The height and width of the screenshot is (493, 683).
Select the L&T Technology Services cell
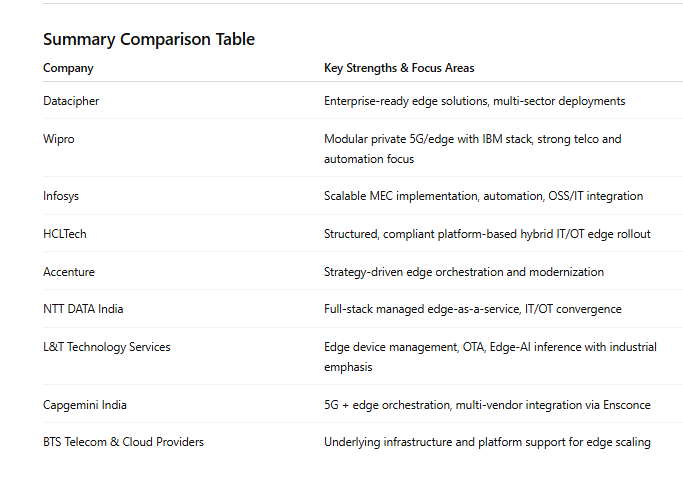click(107, 347)
